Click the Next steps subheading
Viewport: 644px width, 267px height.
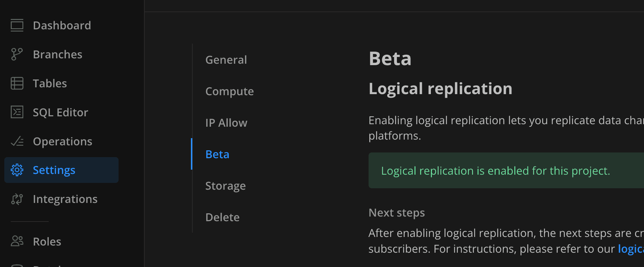tap(397, 213)
